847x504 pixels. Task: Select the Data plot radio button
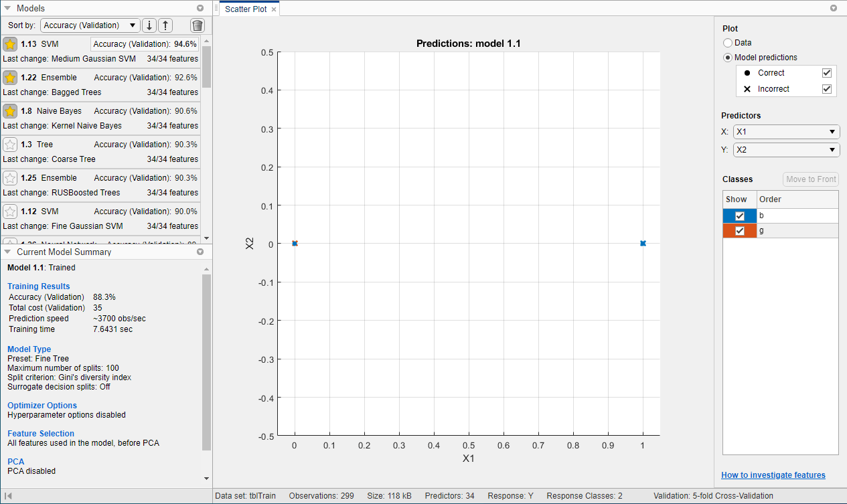click(x=728, y=42)
